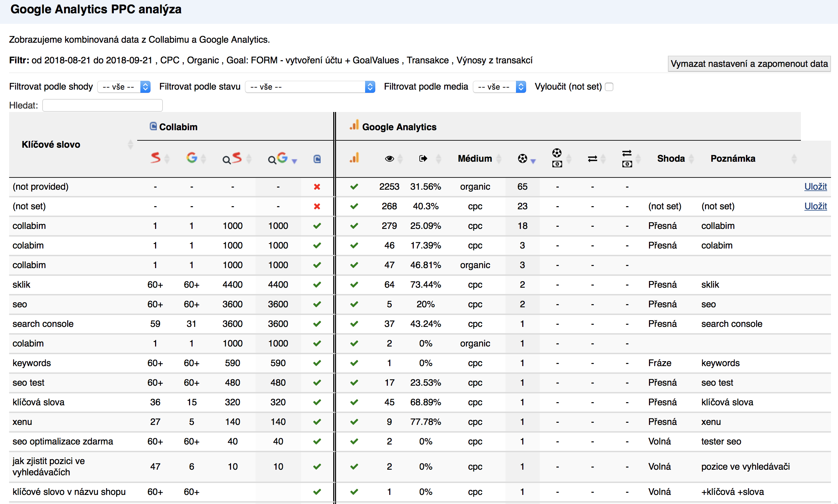Sort by goal completions ball icon

click(x=522, y=159)
